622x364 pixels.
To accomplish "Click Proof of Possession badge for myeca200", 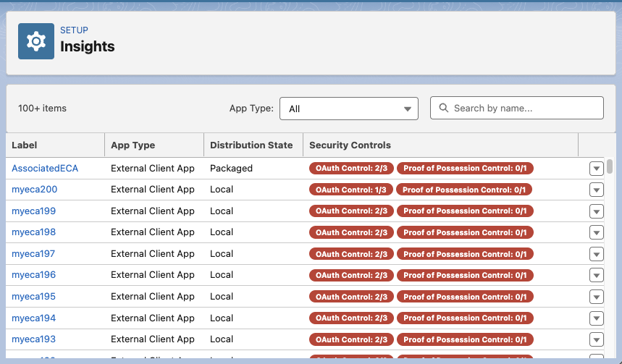I will coord(464,190).
